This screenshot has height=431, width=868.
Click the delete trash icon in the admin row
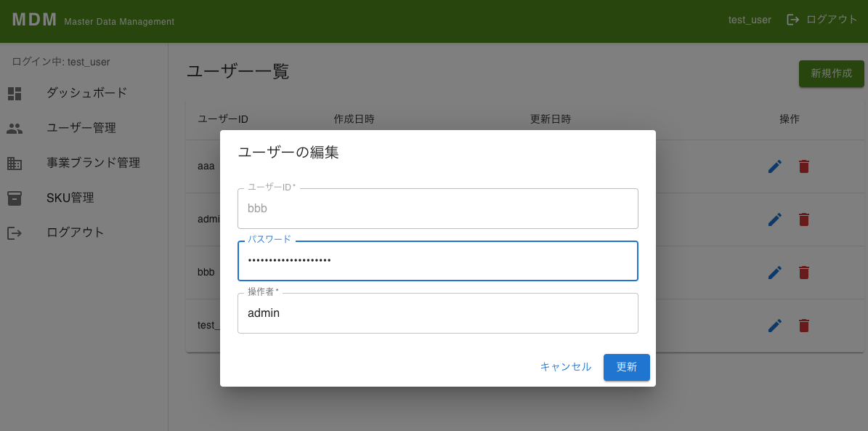tap(804, 219)
